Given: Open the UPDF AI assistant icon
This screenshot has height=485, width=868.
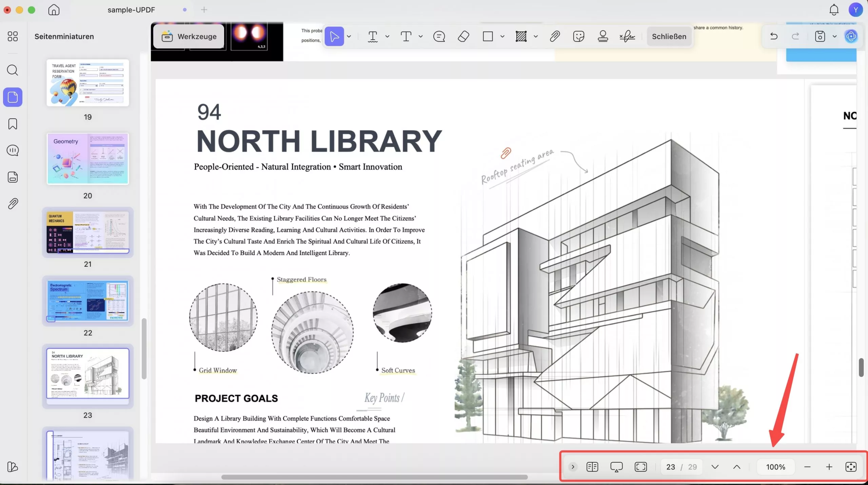Looking at the screenshot, I should (x=851, y=36).
